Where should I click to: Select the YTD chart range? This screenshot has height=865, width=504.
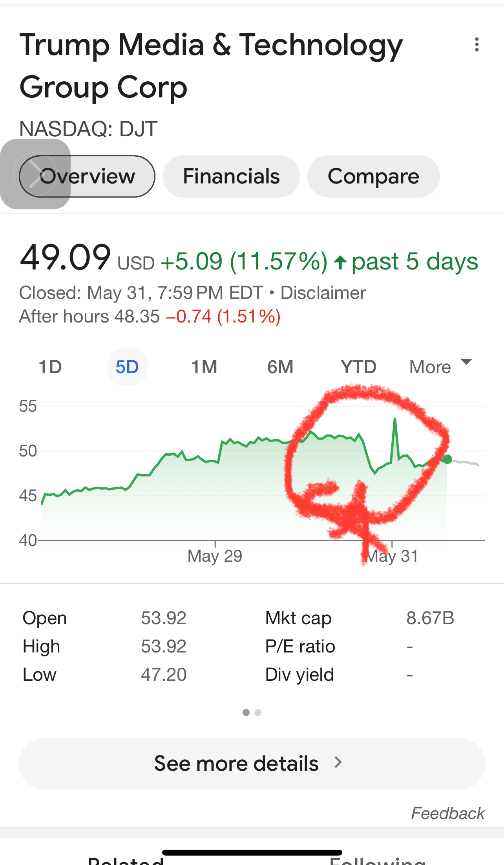point(358,367)
